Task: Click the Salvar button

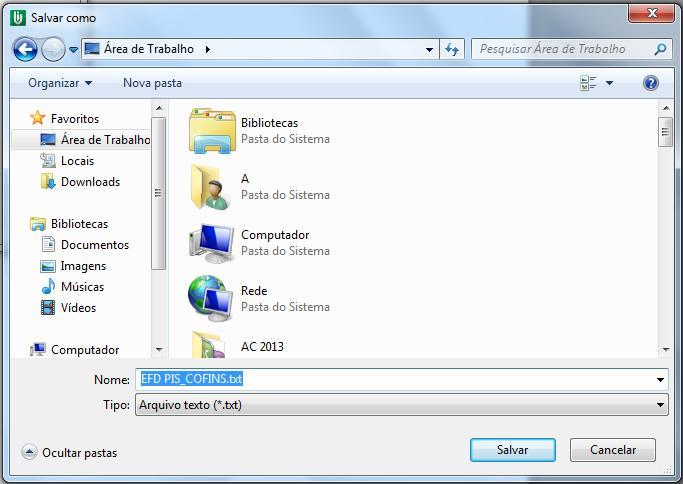Action: tap(512, 450)
